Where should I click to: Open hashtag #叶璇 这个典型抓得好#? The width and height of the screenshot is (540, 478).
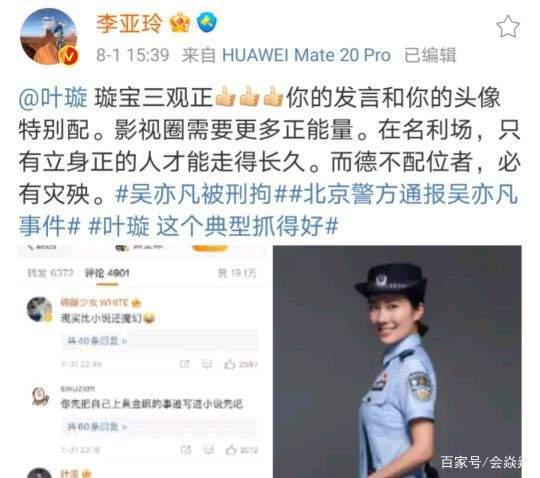click(214, 227)
